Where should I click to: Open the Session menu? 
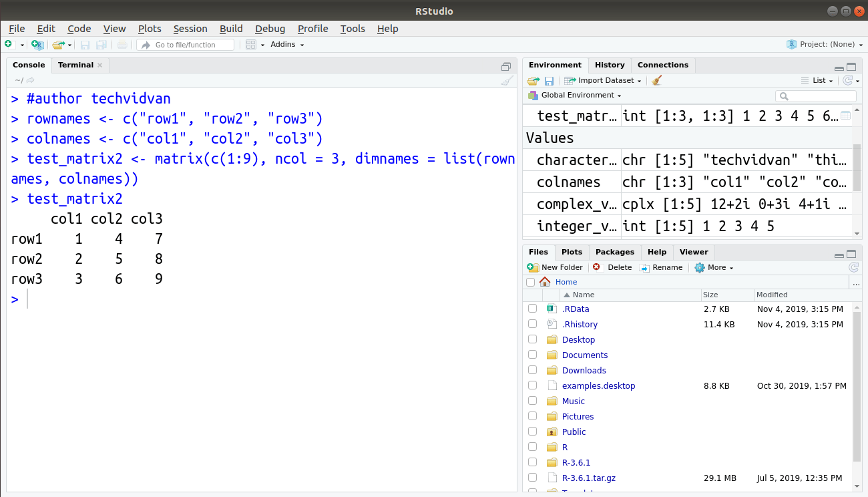coord(190,29)
